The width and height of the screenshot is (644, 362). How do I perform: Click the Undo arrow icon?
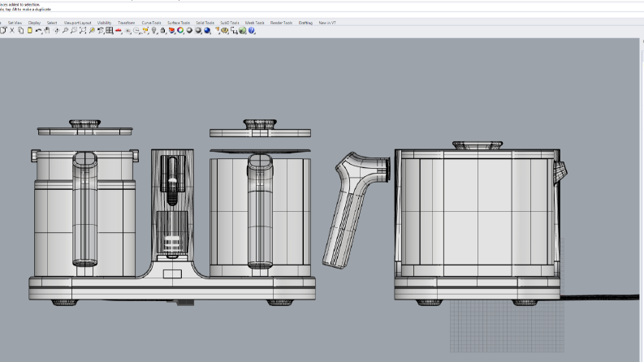(x=38, y=30)
